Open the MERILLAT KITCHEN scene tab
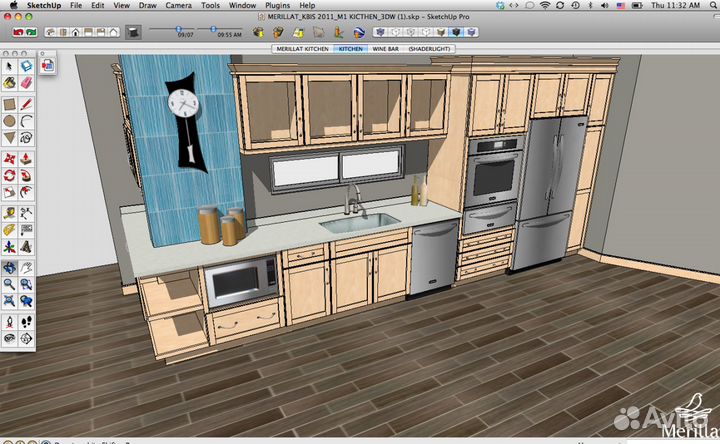 pos(303,48)
